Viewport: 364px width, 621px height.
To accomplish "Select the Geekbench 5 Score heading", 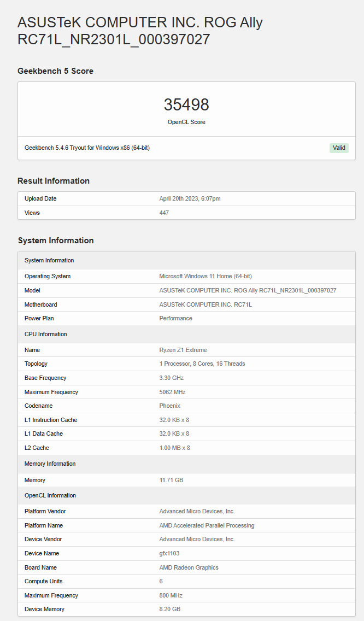I will pyautogui.click(x=55, y=71).
